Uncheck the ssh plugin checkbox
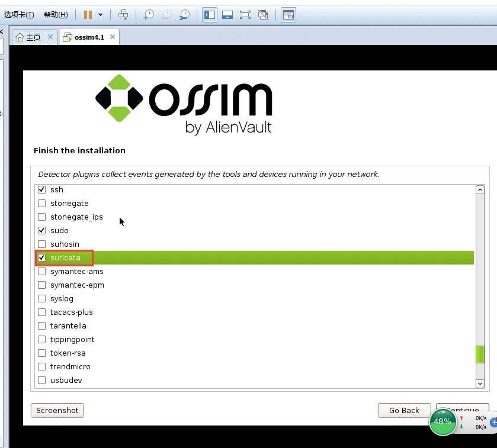Screen dimensions: 497x448 [x=42, y=189]
